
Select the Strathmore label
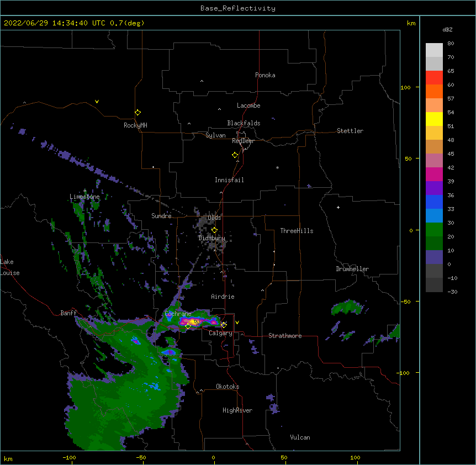click(x=285, y=336)
